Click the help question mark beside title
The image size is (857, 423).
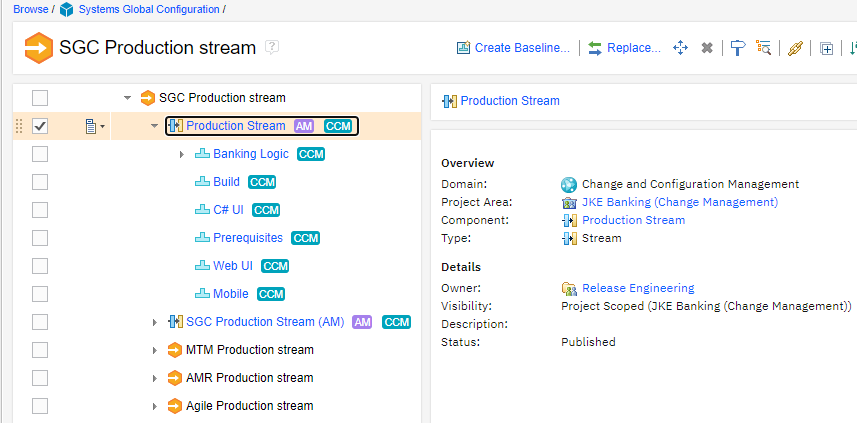click(x=273, y=47)
